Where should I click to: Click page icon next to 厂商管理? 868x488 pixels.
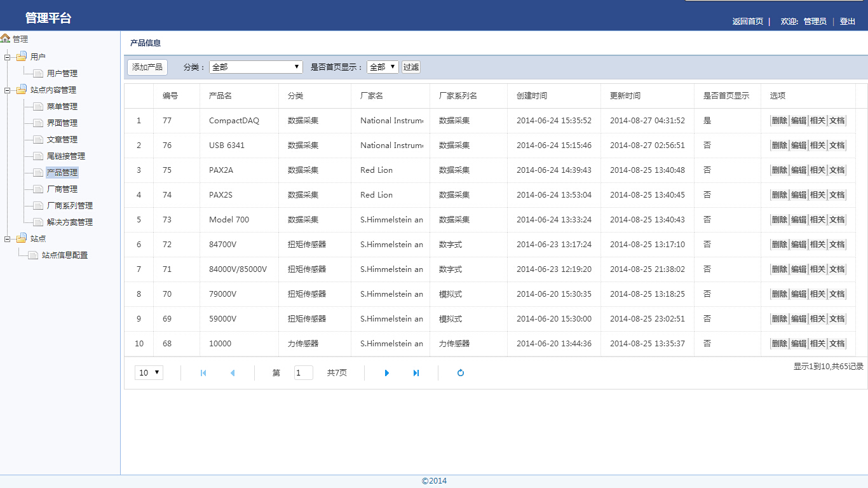pos(38,189)
